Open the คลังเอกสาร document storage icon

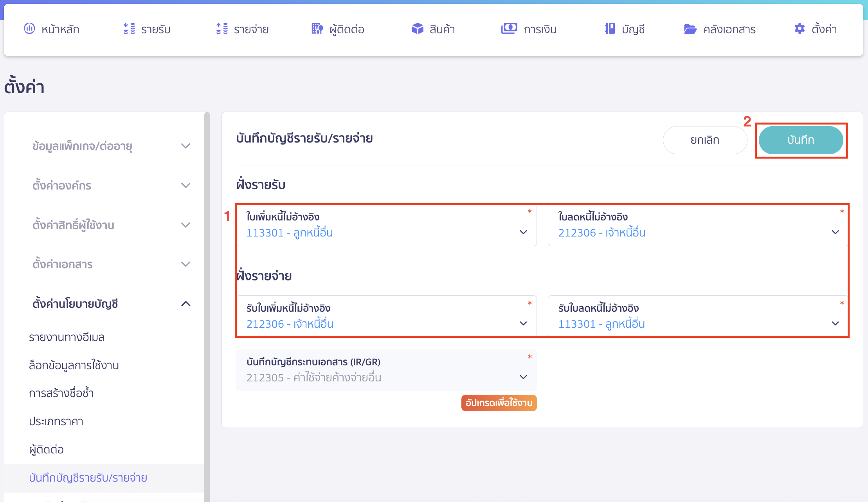[691, 29]
